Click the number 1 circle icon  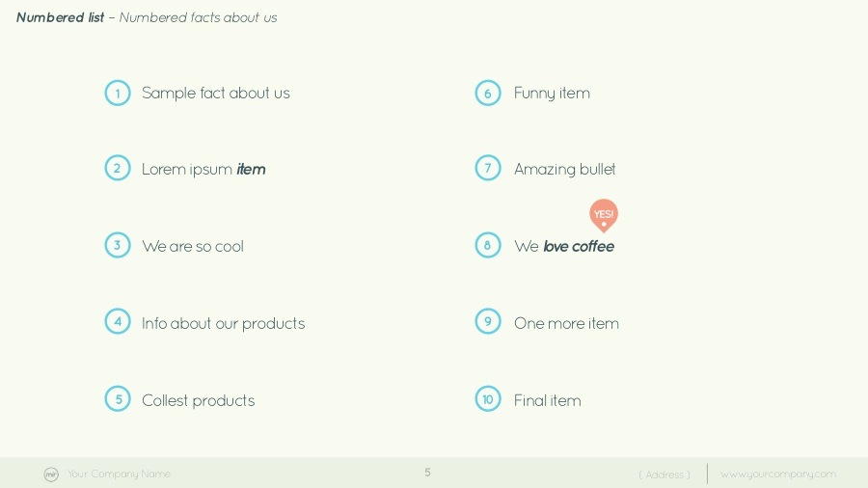click(118, 94)
